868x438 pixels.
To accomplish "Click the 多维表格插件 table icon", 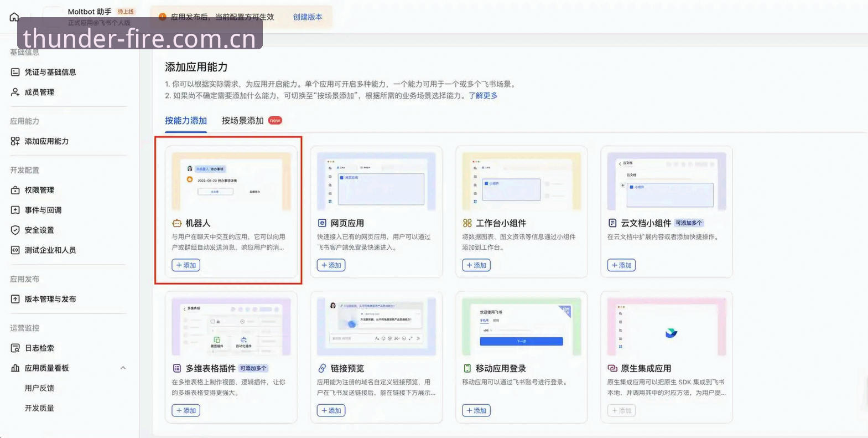I will click(x=176, y=368).
